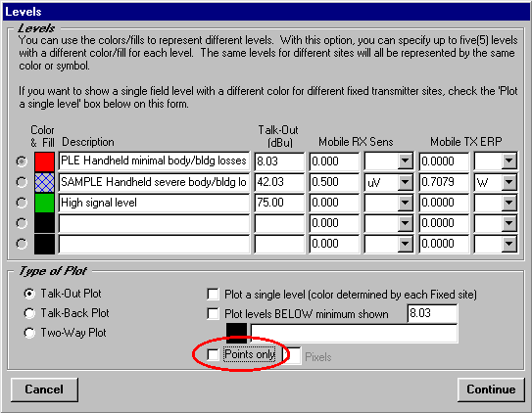The image size is (532, 413).
Task: Toggle Plot levels BELOW minimum shown
Action: 213,314
